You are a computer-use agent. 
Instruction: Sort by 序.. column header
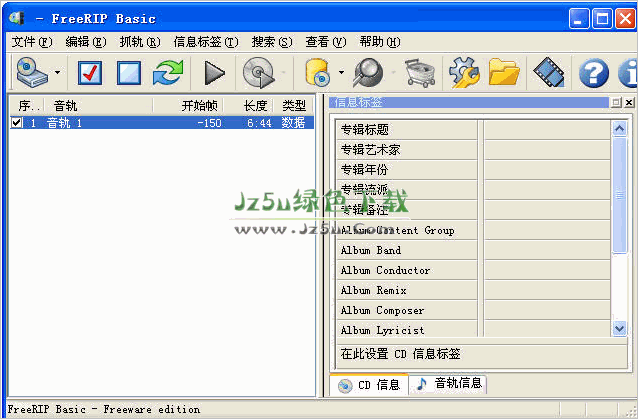[x=27, y=106]
